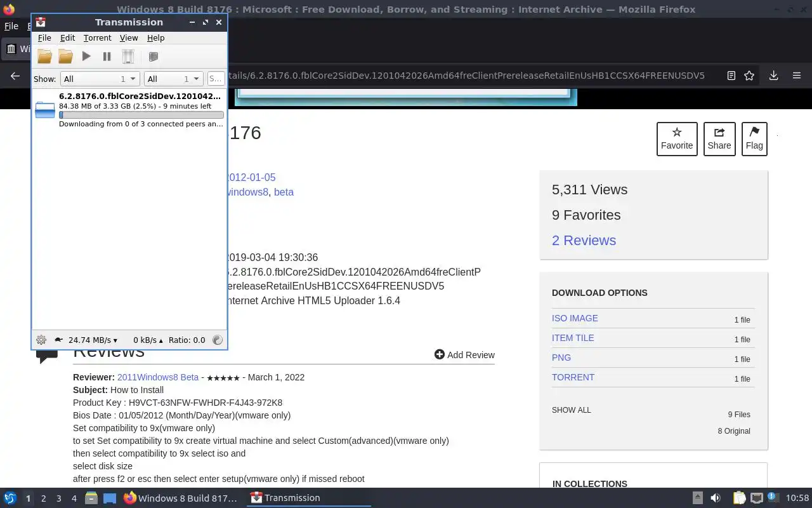Click 5,311 Views text
Image resolution: width=812 pixels, height=508 pixels.
(589, 189)
